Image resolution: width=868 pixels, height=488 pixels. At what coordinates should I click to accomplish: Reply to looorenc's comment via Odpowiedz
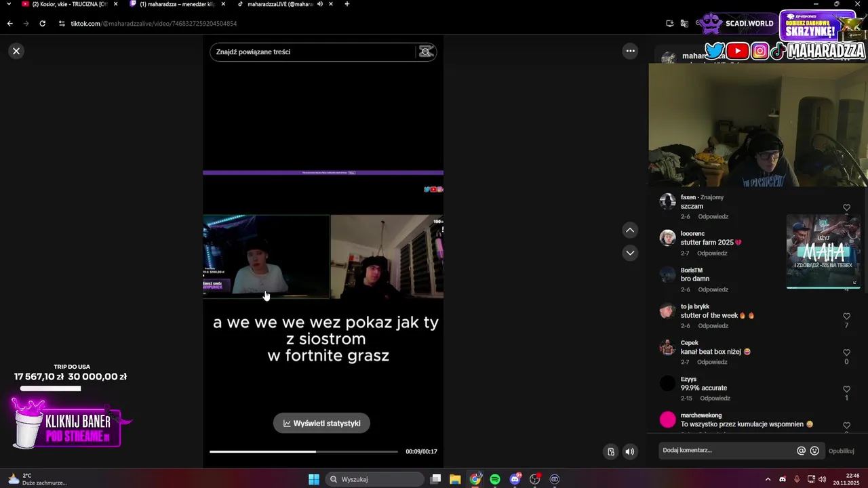[712, 253]
